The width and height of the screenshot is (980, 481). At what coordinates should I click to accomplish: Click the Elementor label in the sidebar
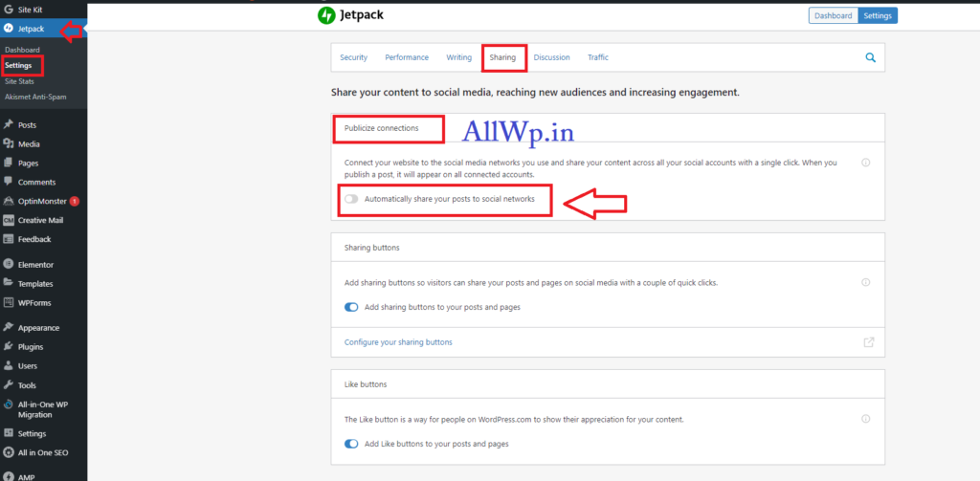tap(35, 264)
